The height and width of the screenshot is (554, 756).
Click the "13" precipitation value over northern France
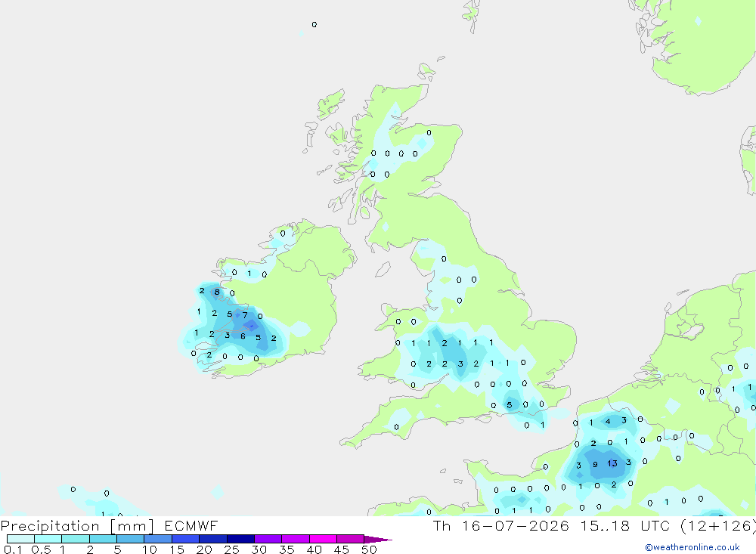[x=612, y=463]
